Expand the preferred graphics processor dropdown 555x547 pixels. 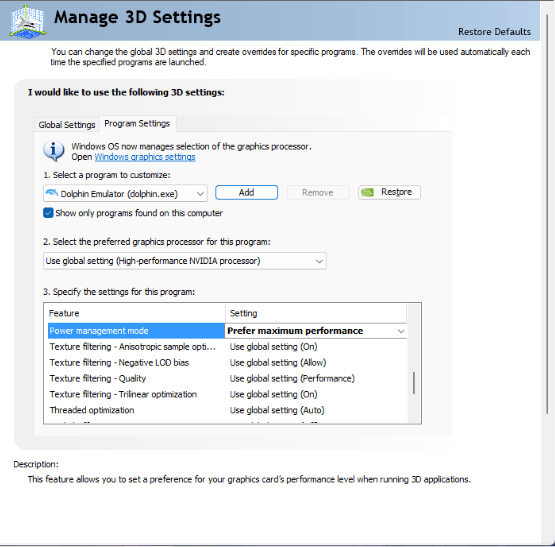coord(185,261)
